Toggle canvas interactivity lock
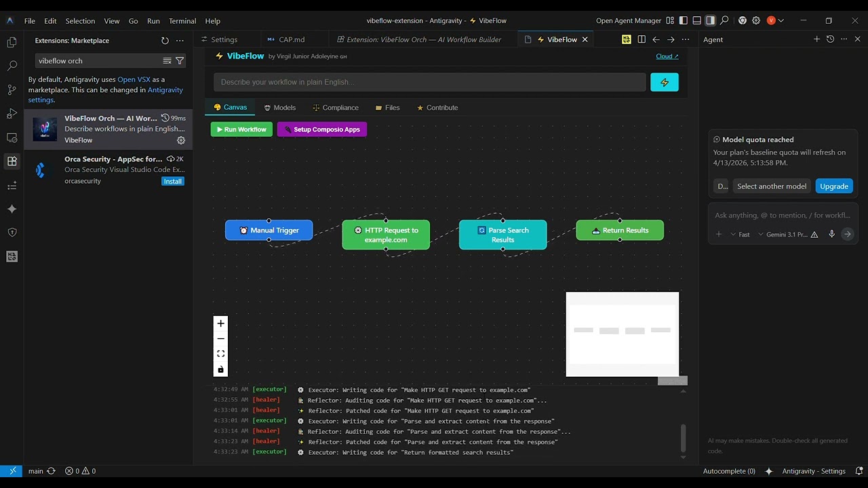The height and width of the screenshot is (488, 868). (220, 369)
